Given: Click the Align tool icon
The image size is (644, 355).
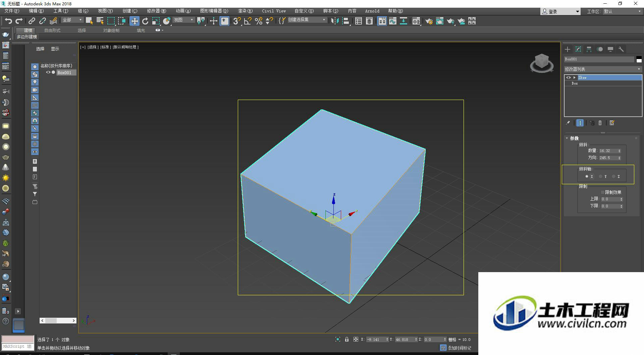Looking at the screenshot, I should pyautogui.click(x=346, y=21).
